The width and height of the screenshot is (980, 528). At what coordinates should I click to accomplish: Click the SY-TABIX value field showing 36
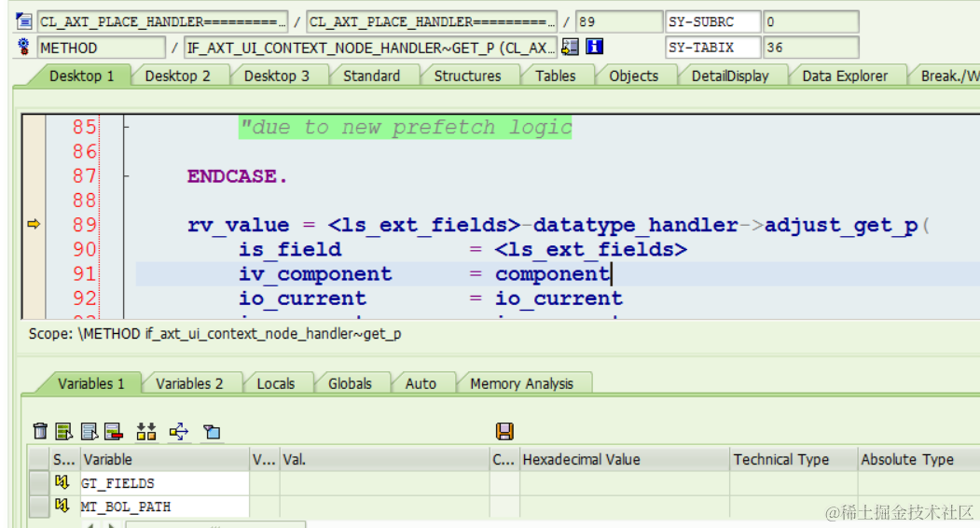pos(810,48)
